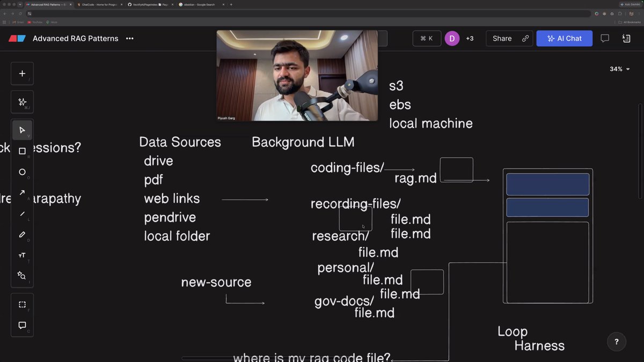
Task: Click the Advanced RAG Patterns file title
Action: click(x=75, y=39)
